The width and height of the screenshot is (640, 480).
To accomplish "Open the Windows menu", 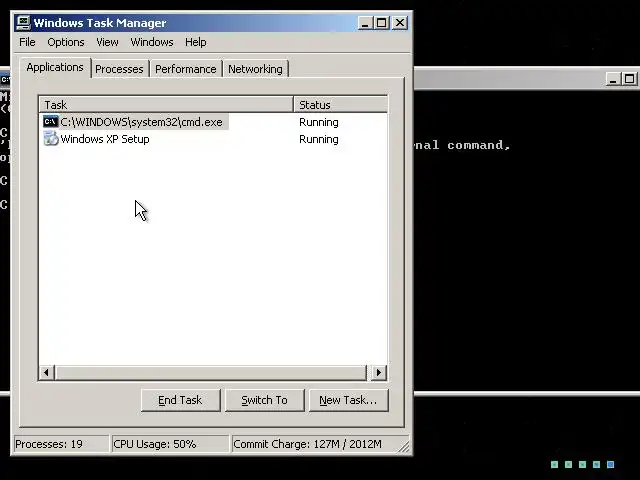I will pos(152,42).
